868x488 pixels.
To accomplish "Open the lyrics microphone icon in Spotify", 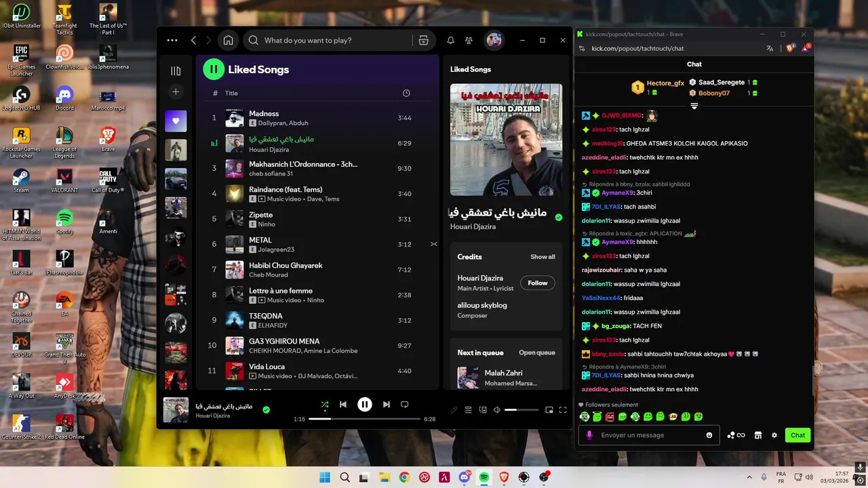I will (x=454, y=409).
